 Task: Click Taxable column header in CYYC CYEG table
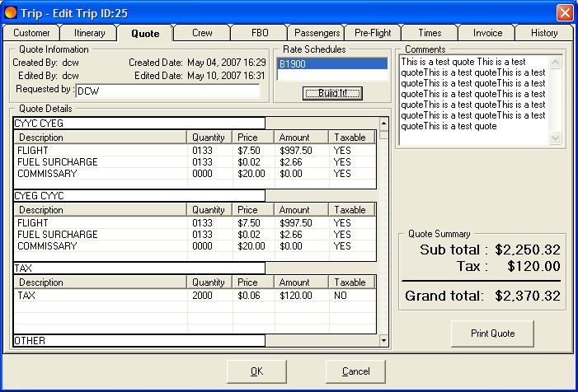click(x=352, y=138)
